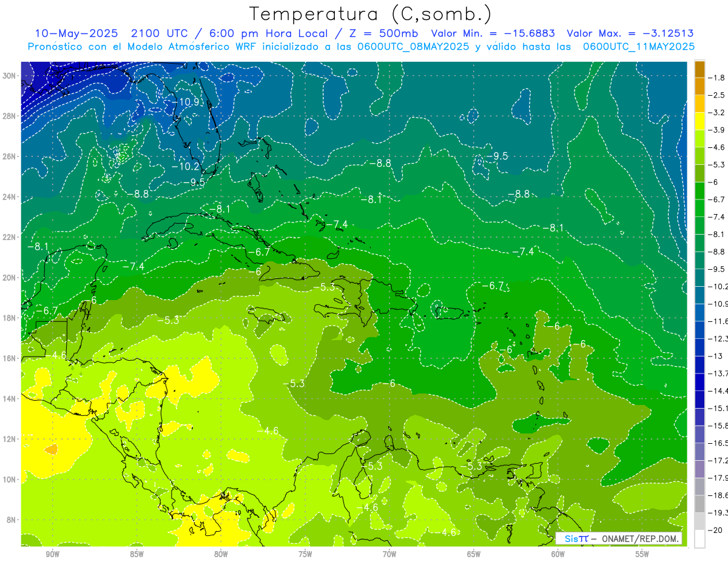Viewport: 728px width, 562px height.
Task: Click the '-1.8' legend value
Action: [716, 78]
